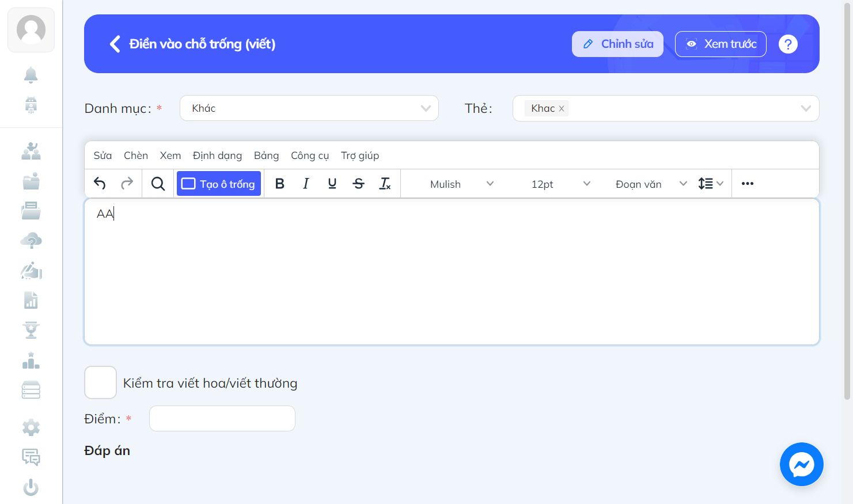Open the settings gear in sidebar

pyautogui.click(x=31, y=427)
